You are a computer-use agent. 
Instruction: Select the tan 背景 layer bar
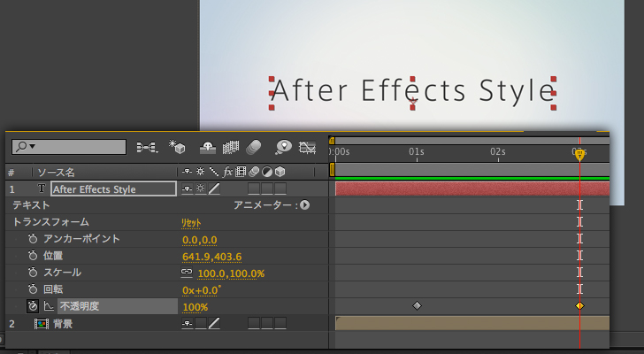(472, 324)
